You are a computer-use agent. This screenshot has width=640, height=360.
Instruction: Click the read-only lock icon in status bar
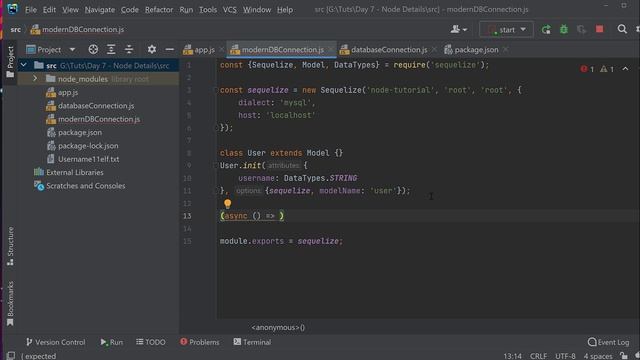click(x=624, y=356)
